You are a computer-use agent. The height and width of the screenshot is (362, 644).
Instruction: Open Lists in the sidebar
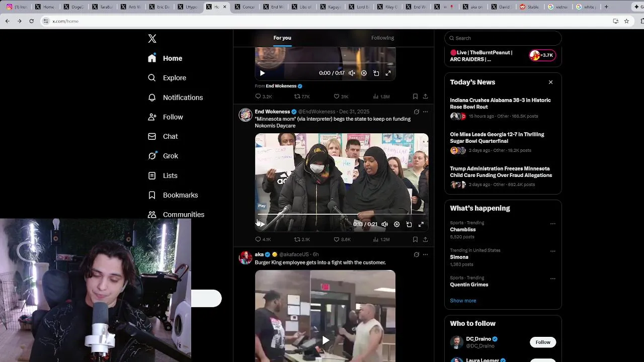[x=163, y=175]
